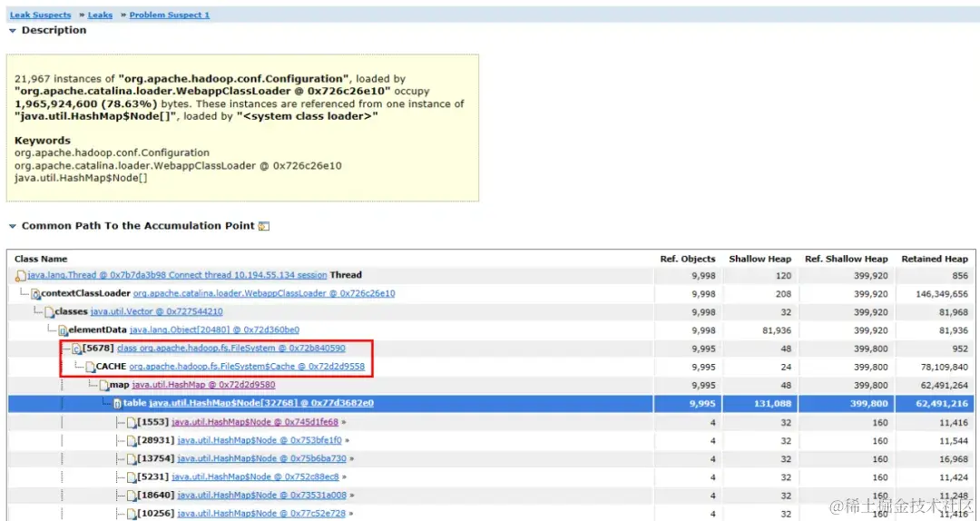
Task: Click the node icon beside [18640]
Action: tap(132, 496)
